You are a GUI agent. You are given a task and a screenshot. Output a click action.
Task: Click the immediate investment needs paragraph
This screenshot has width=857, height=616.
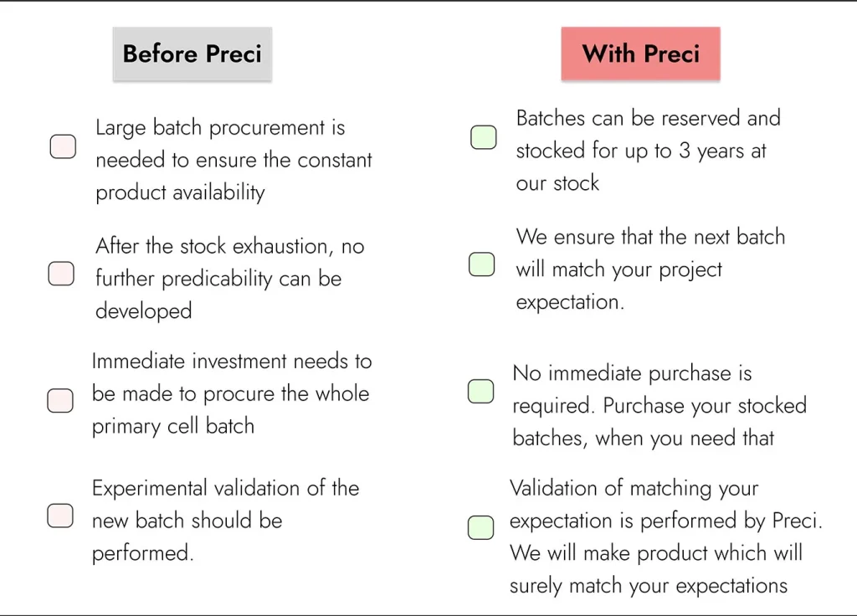[x=231, y=393]
